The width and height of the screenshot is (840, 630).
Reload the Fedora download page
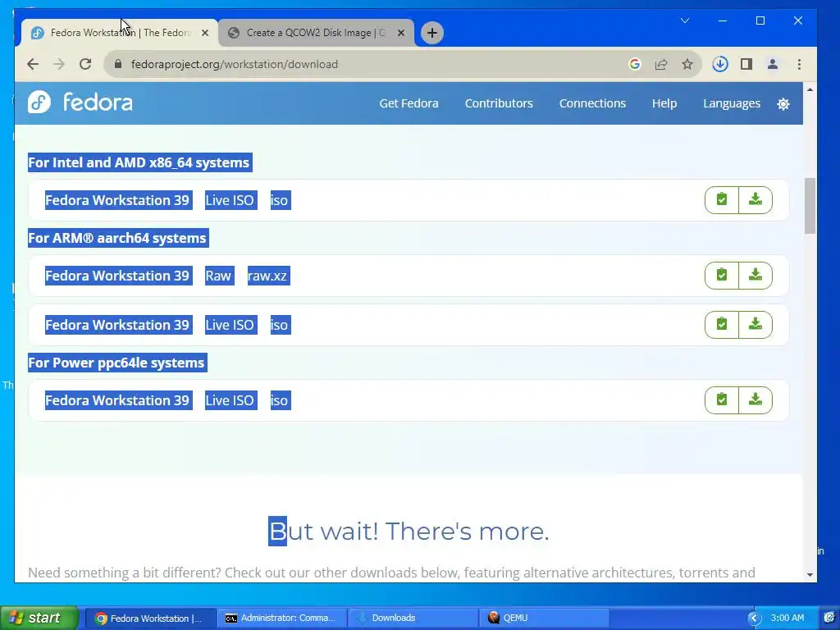pyautogui.click(x=85, y=64)
